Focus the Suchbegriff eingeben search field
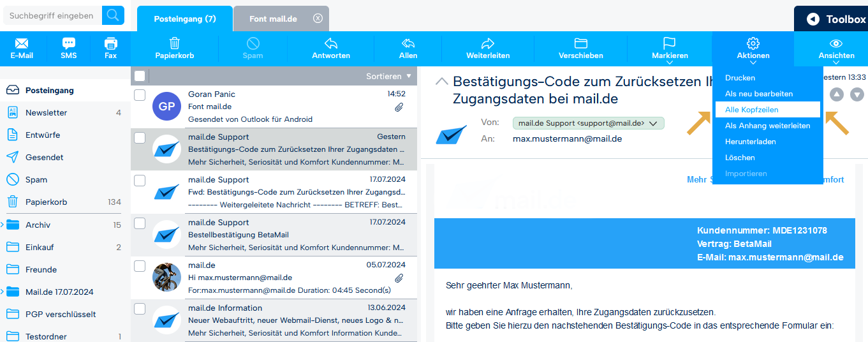 tap(52, 15)
